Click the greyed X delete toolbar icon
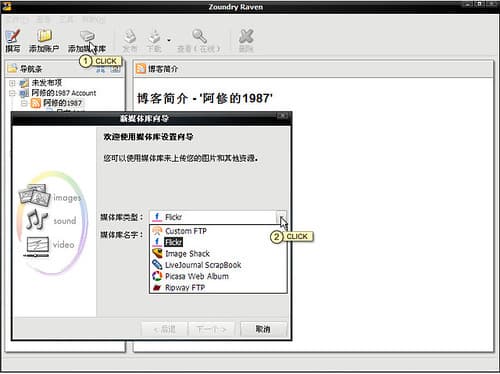The height and width of the screenshot is (374, 500). point(246,36)
